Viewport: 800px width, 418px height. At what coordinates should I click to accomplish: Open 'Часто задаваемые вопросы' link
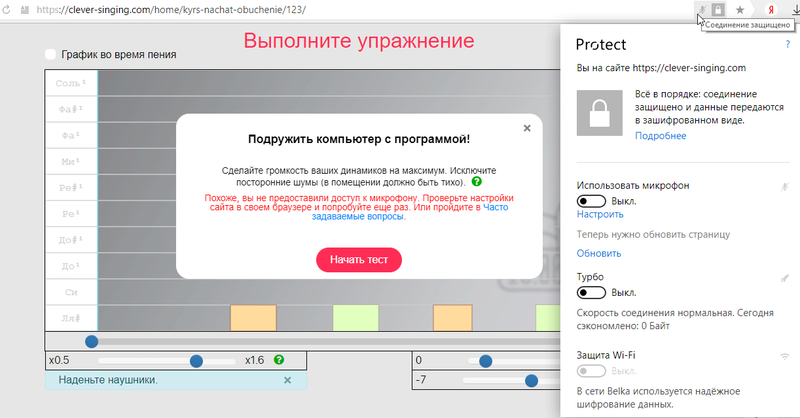point(410,212)
